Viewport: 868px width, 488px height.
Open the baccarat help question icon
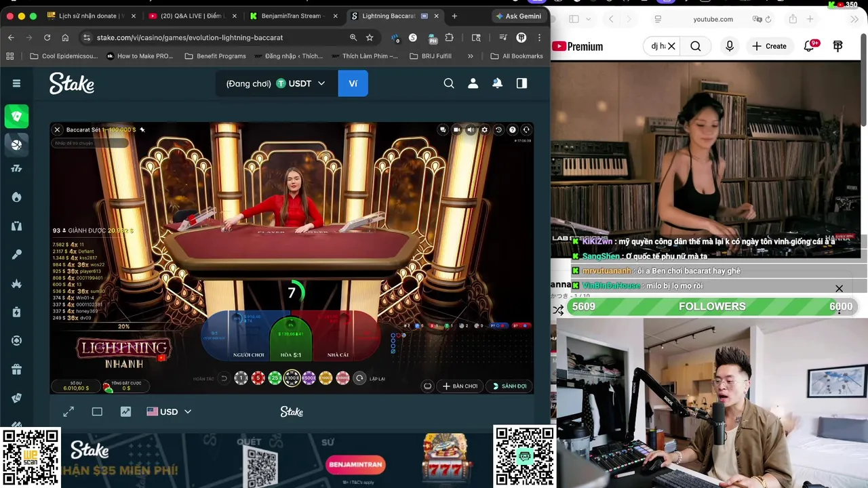click(x=513, y=129)
